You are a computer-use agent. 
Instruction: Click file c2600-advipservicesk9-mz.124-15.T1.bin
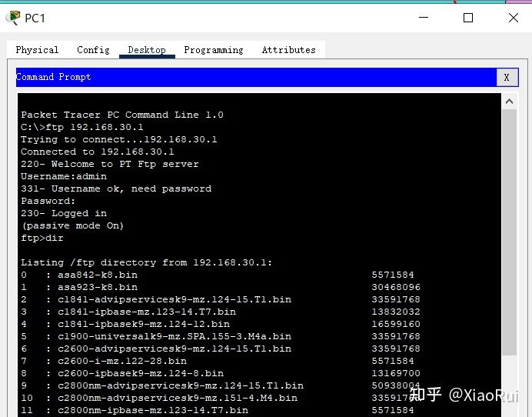tap(175, 349)
